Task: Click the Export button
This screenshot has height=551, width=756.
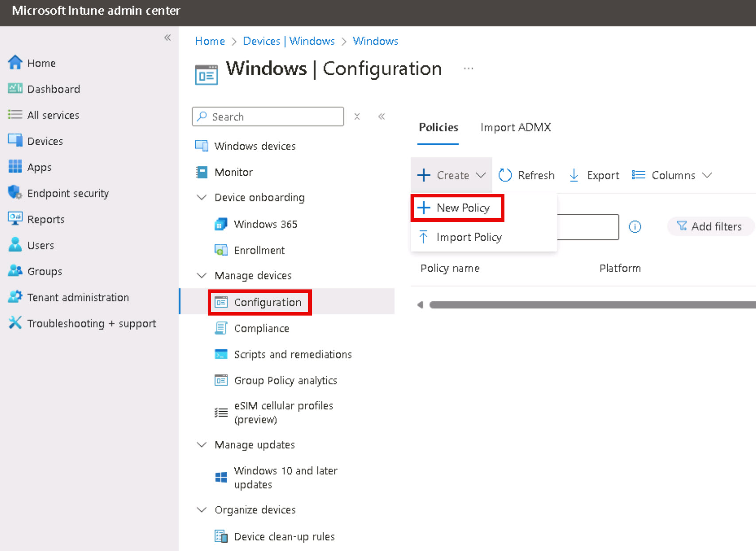Action: [x=594, y=175]
